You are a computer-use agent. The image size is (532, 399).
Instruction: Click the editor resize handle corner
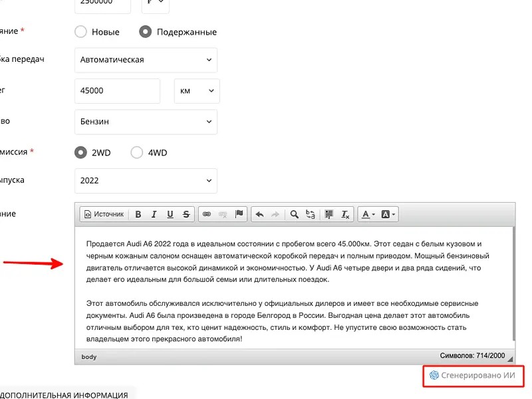coord(510,359)
